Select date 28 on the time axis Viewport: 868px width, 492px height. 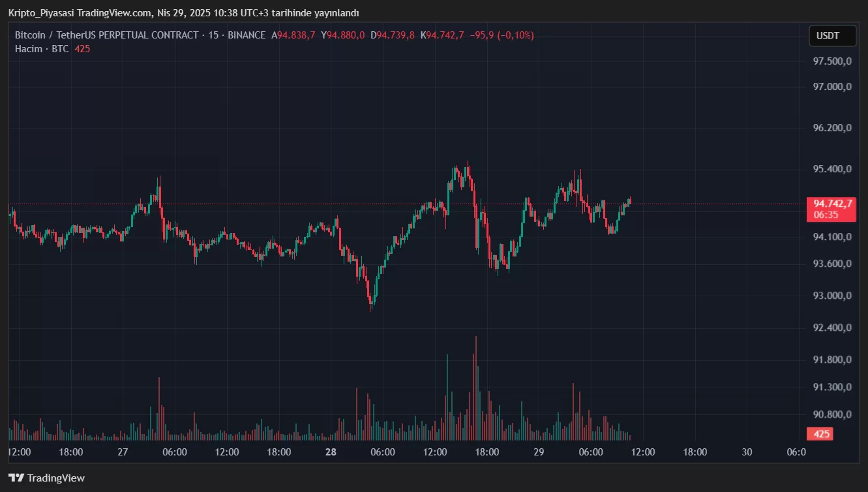click(331, 452)
